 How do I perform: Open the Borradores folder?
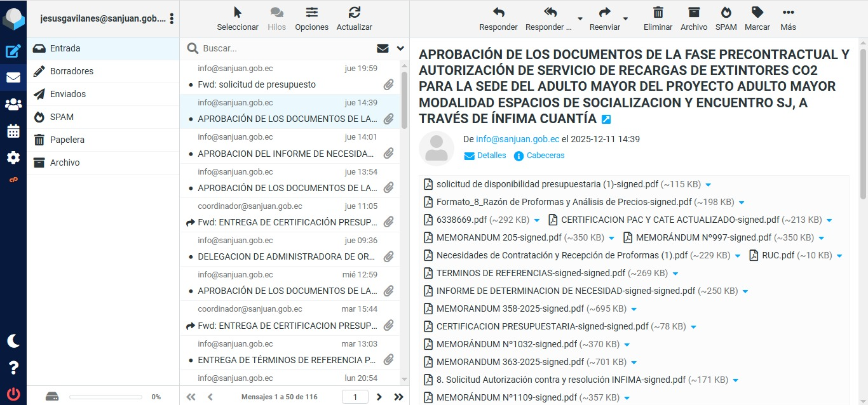pos(72,71)
